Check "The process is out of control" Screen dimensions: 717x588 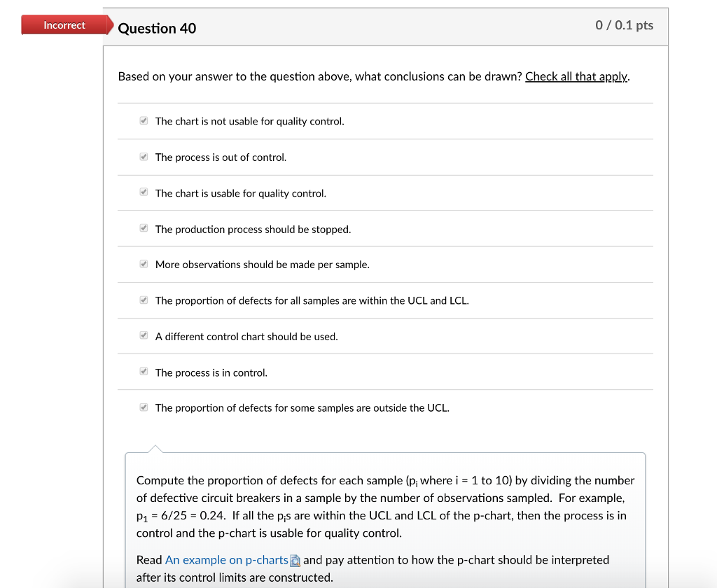pos(143,157)
